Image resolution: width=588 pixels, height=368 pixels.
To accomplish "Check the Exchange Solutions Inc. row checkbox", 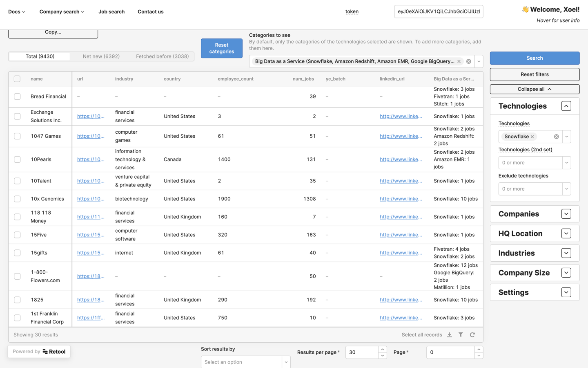I will pos(17,117).
